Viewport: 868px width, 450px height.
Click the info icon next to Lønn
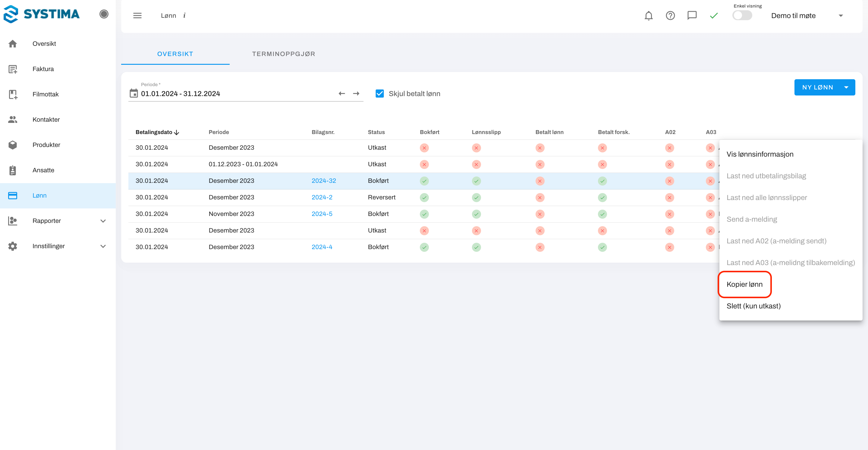[184, 15]
